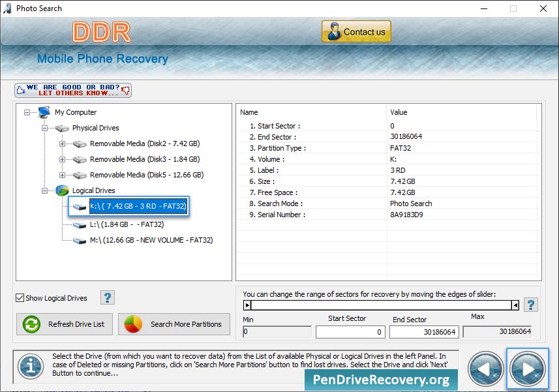Click the Disk5 removable media icon
This screenshot has height=392, width=559.
tap(80, 175)
